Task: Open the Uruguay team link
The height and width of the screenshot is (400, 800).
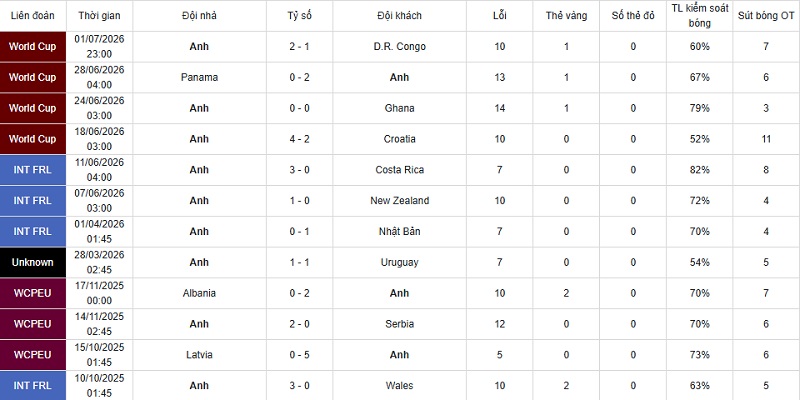Action: tap(399, 262)
